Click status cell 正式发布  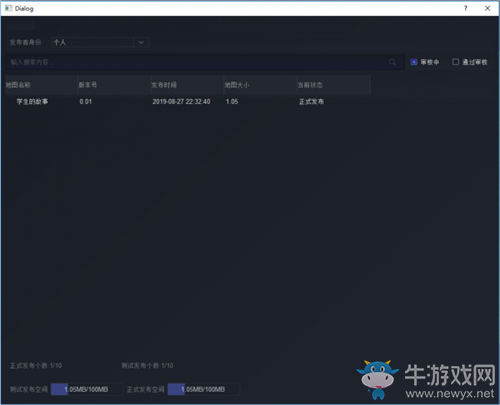311,102
